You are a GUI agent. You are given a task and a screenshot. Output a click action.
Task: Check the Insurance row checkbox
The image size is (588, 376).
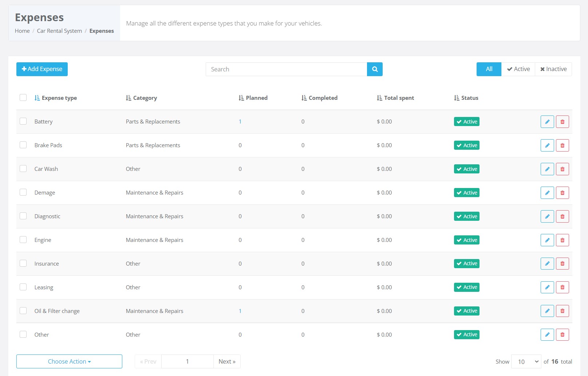pyautogui.click(x=23, y=263)
